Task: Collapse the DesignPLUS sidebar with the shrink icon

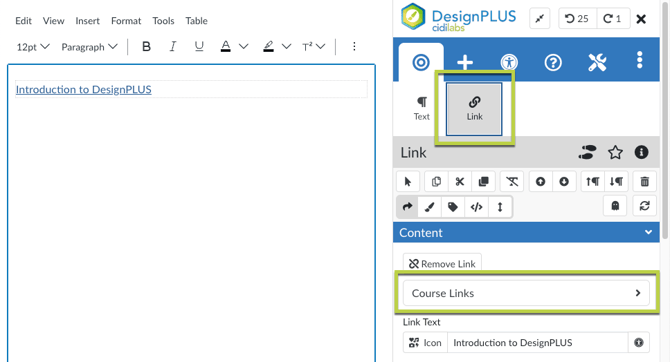Action: [x=540, y=18]
